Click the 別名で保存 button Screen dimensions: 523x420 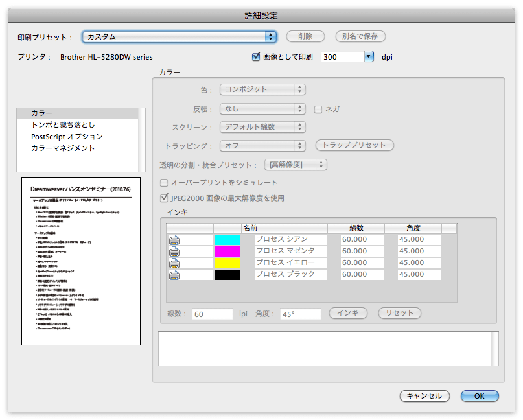tap(360, 36)
